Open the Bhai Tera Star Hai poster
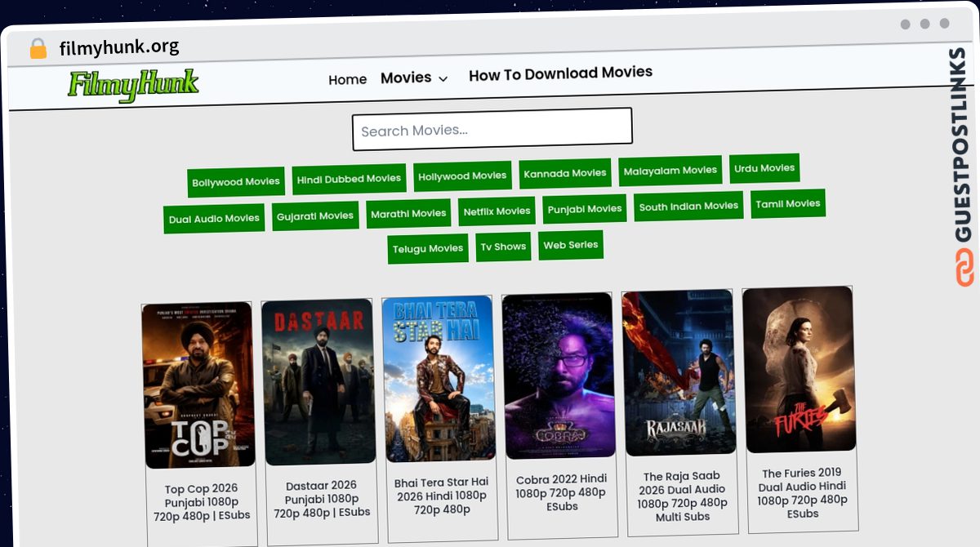This screenshot has width=980, height=547. click(x=439, y=379)
